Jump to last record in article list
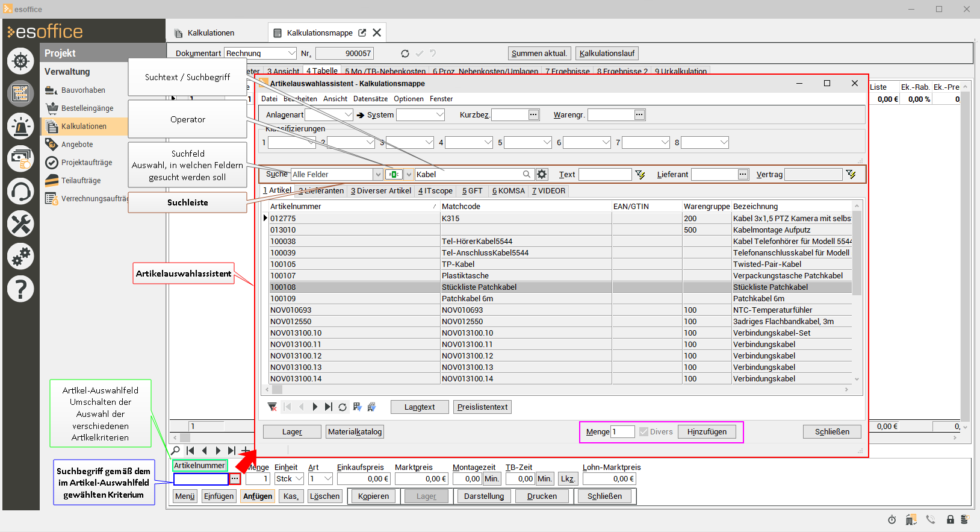Viewport: 980px width, 532px height. [x=328, y=407]
